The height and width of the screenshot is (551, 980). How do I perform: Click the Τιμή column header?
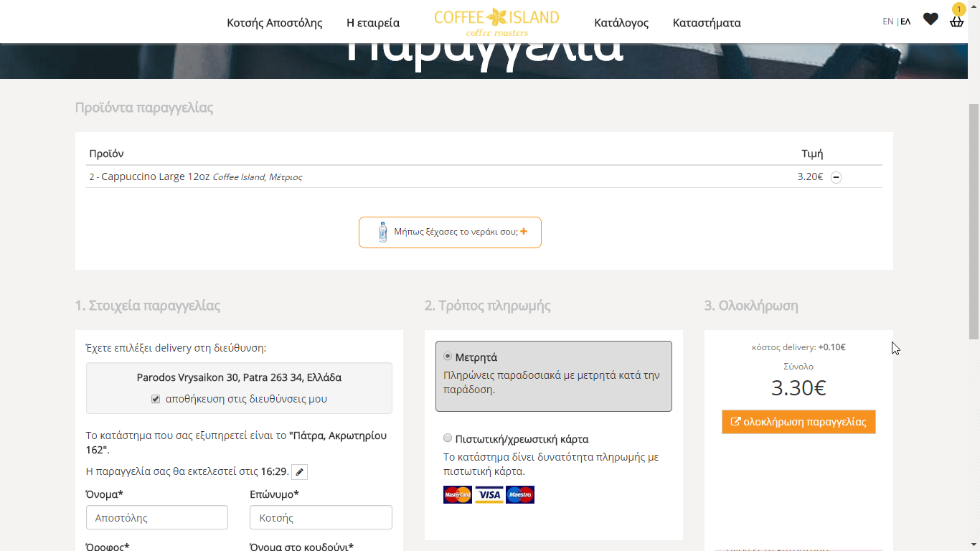tap(812, 154)
